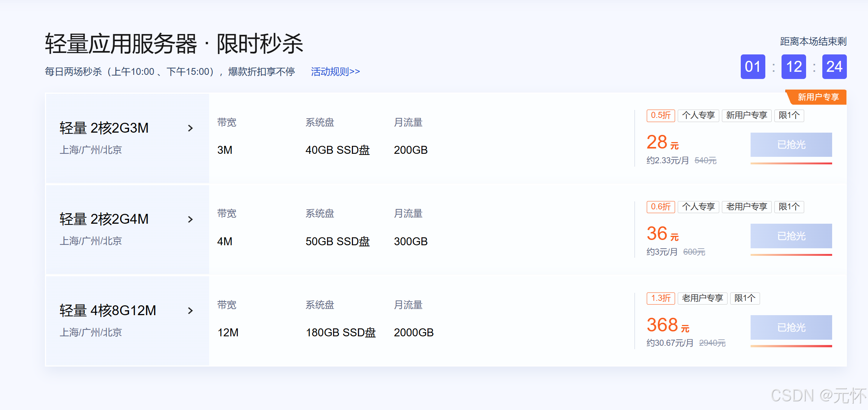Expand the 轻量 2核2G3M chevron arrow

[190, 128]
